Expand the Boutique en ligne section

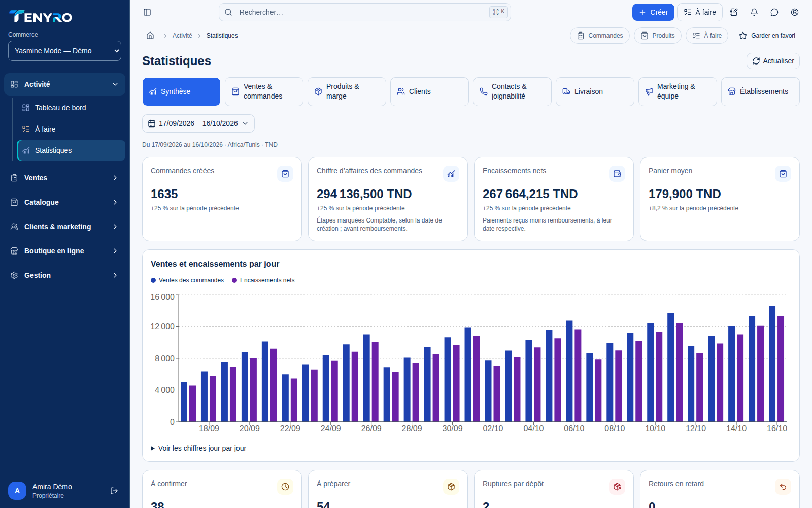(64, 251)
